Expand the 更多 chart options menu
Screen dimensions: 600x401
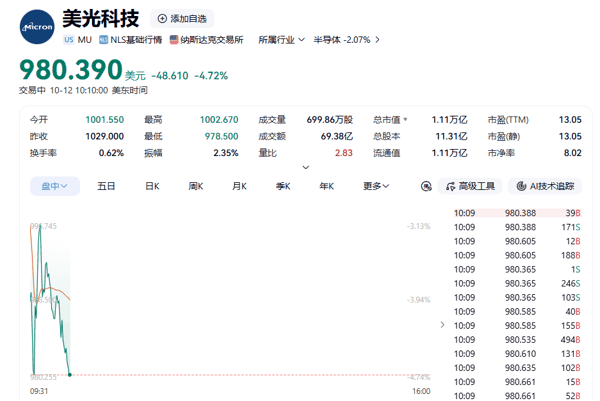pyautogui.click(x=376, y=186)
